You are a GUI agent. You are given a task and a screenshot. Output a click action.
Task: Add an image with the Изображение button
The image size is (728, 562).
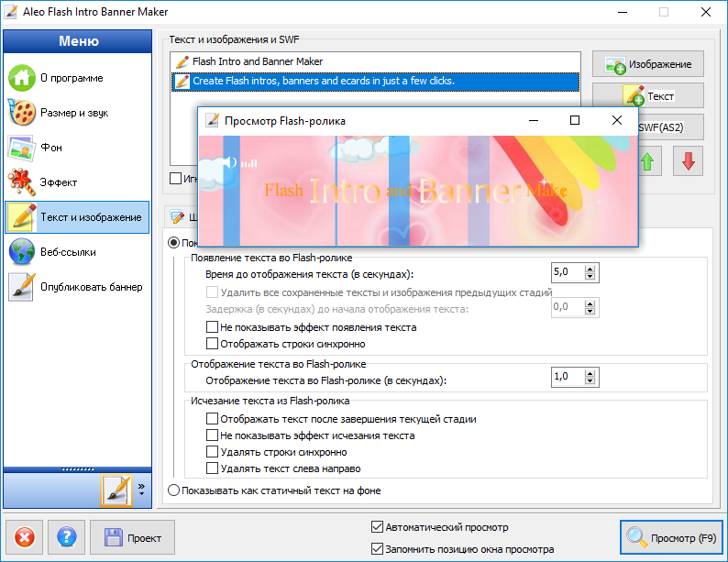pyautogui.click(x=648, y=64)
